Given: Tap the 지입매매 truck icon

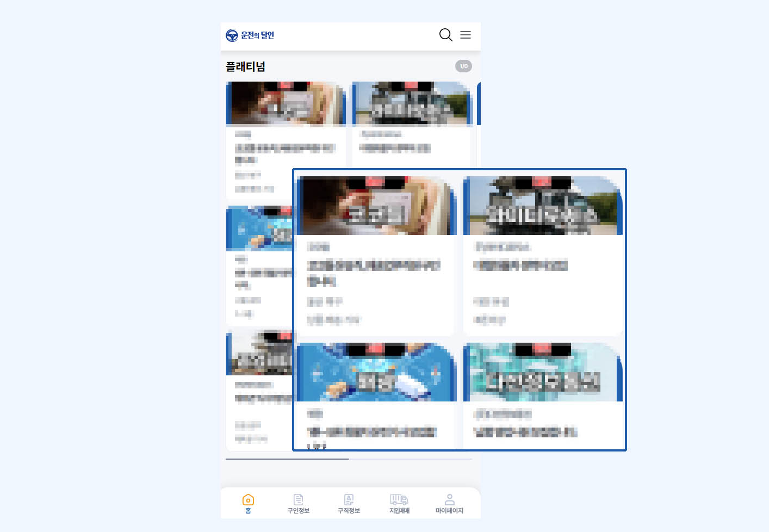Looking at the screenshot, I should coord(399,499).
